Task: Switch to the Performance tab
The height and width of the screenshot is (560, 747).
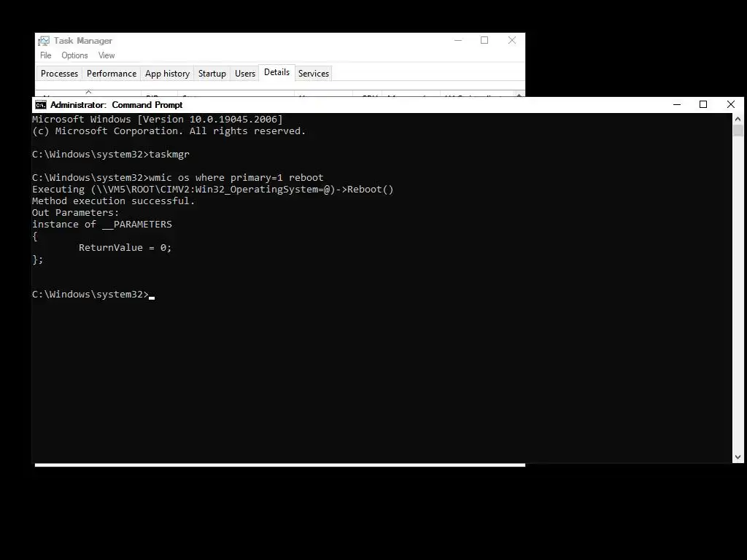Action: click(112, 74)
